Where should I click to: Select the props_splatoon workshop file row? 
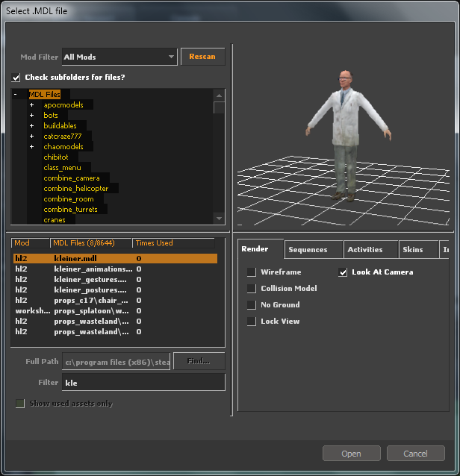(116, 311)
